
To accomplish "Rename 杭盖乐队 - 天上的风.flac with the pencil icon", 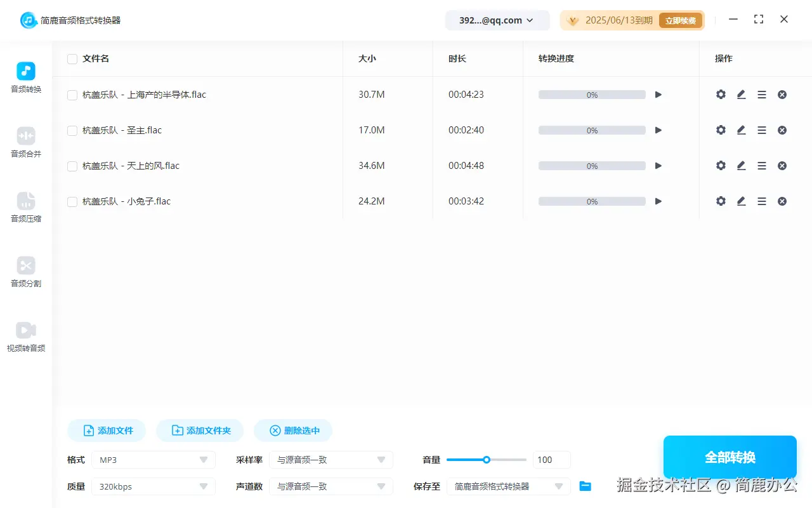I will click(x=741, y=166).
